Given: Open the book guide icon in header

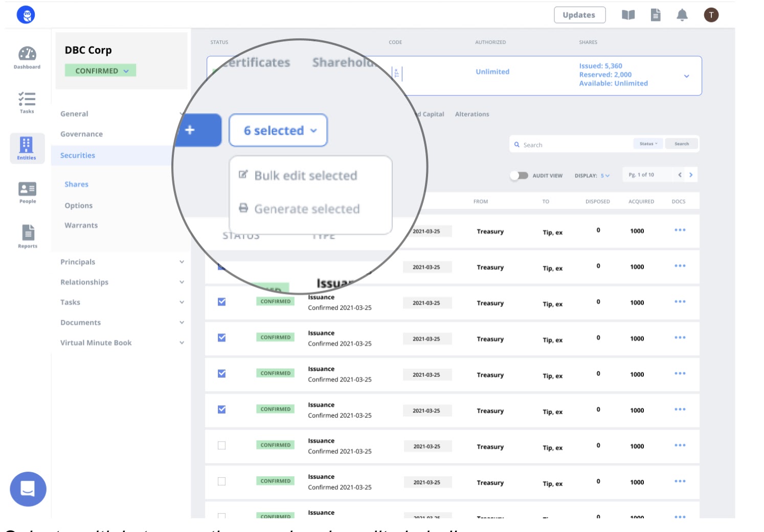Looking at the screenshot, I should pos(628,15).
